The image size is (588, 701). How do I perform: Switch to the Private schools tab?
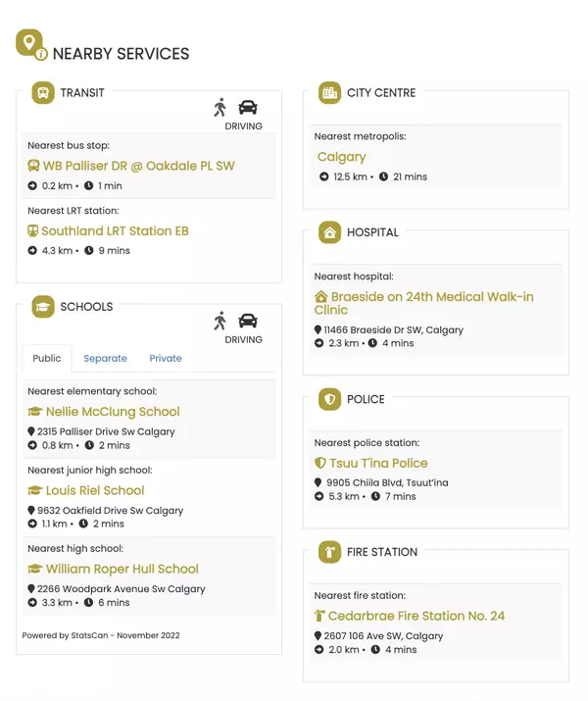coord(166,359)
